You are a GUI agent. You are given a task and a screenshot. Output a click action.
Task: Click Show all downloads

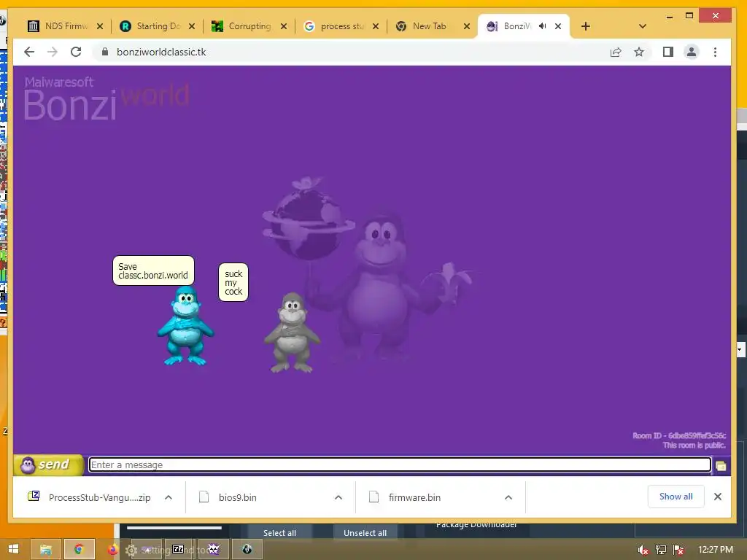(x=676, y=497)
